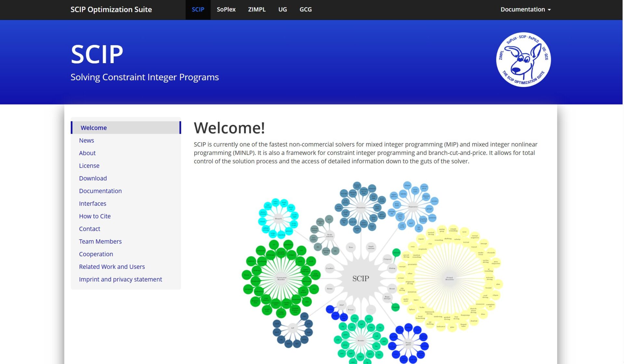Click SCIP Optimization Suite brand title
624x364 pixels.
click(111, 9)
